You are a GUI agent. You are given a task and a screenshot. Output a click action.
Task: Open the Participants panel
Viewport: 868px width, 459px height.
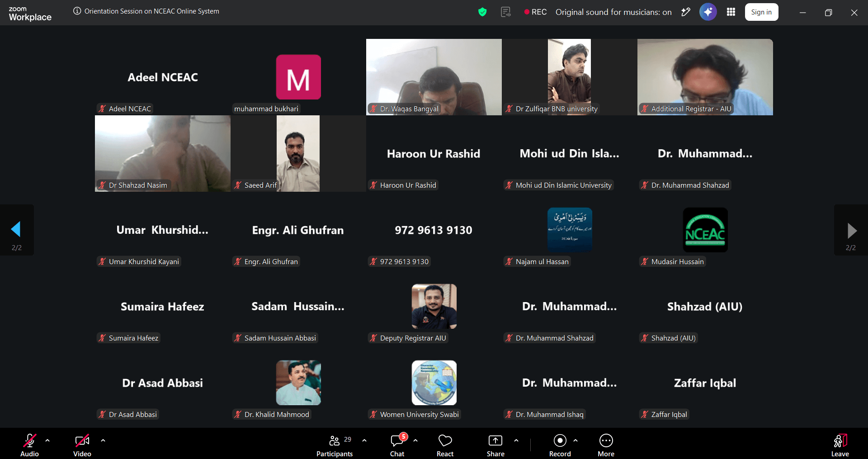(x=335, y=446)
